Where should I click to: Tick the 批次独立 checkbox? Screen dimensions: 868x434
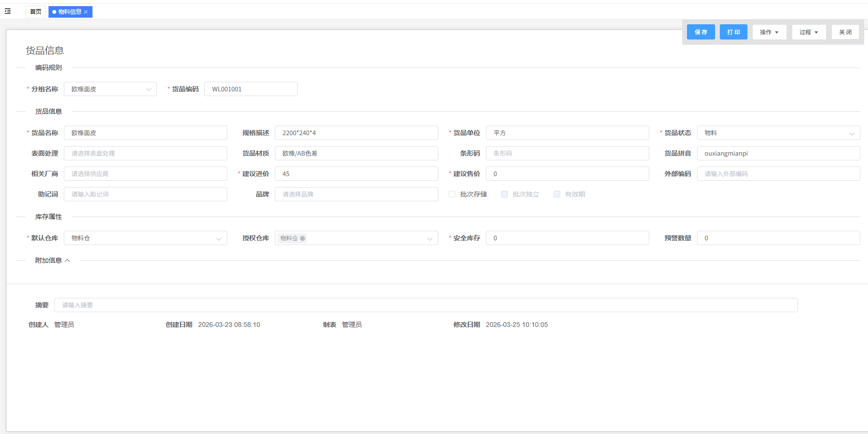coord(505,194)
